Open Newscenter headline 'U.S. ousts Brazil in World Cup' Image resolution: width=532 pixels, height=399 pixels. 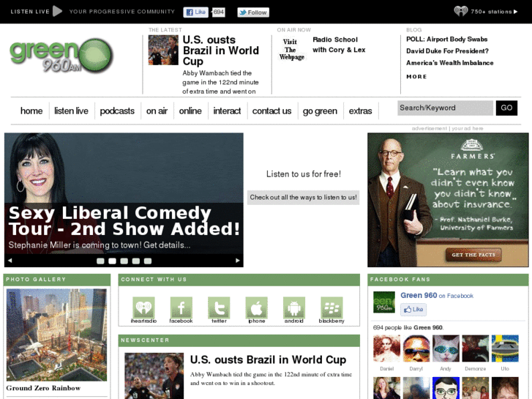pos(268,359)
